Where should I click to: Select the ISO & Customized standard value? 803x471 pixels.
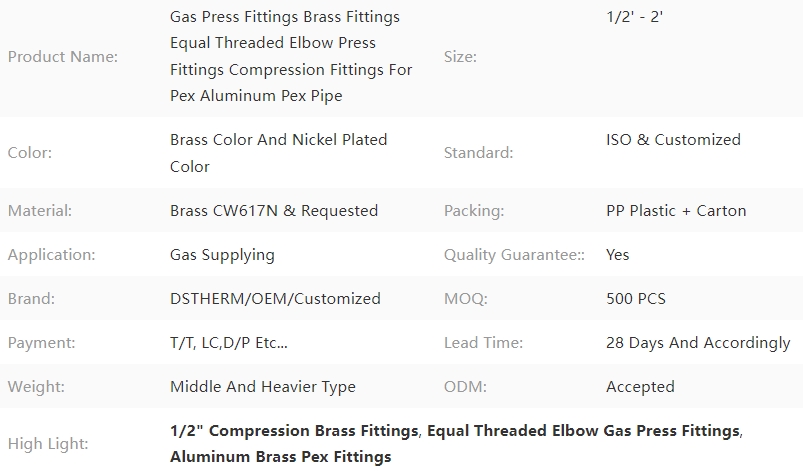673,140
